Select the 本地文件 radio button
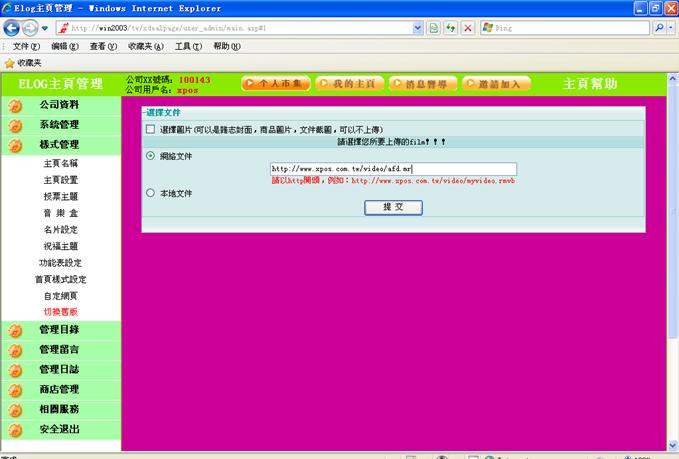 click(151, 193)
